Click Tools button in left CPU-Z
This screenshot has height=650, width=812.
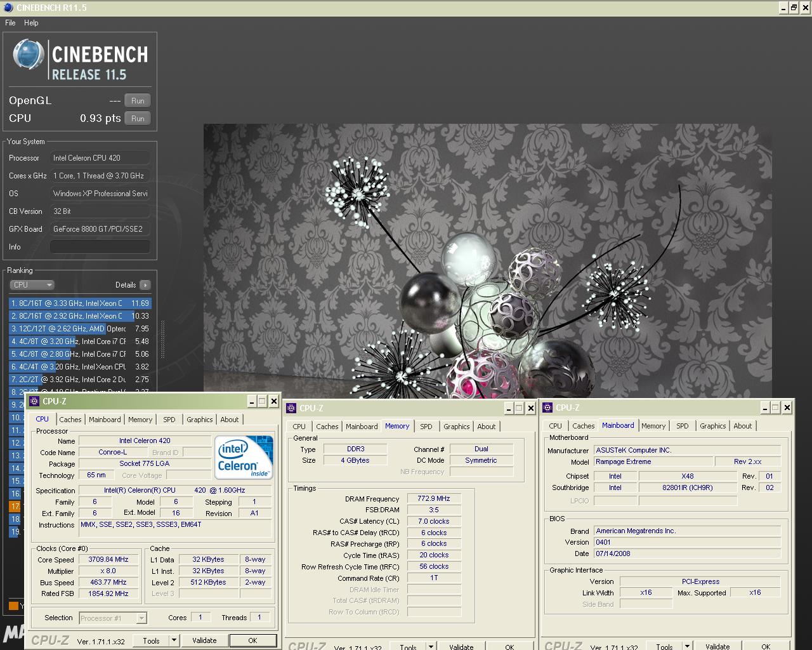[151, 640]
